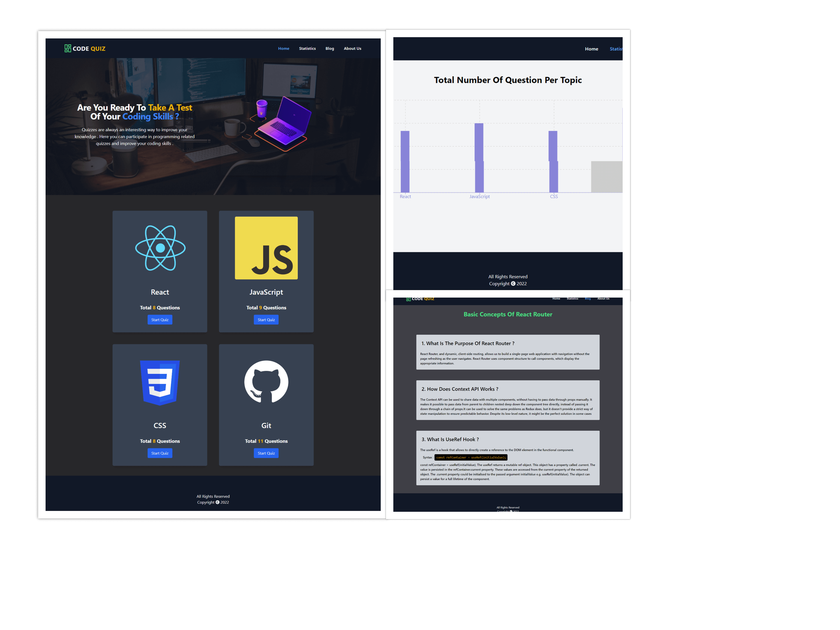Click copyright symbol in home footer

[218, 502]
